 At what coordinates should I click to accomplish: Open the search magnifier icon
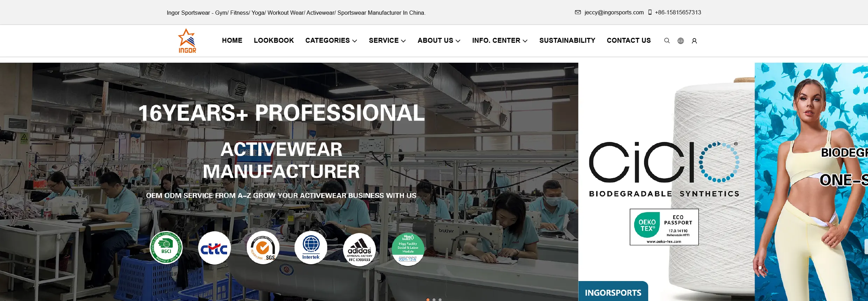pyautogui.click(x=667, y=41)
